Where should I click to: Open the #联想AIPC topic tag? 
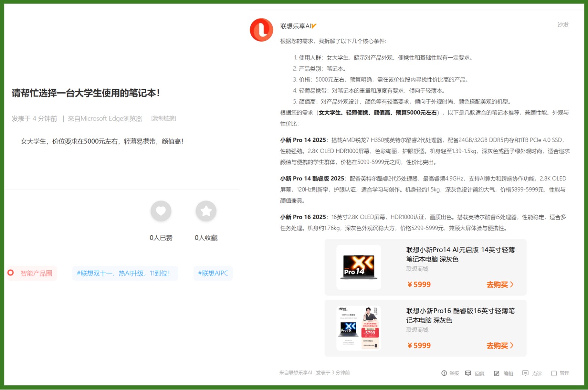coord(213,273)
